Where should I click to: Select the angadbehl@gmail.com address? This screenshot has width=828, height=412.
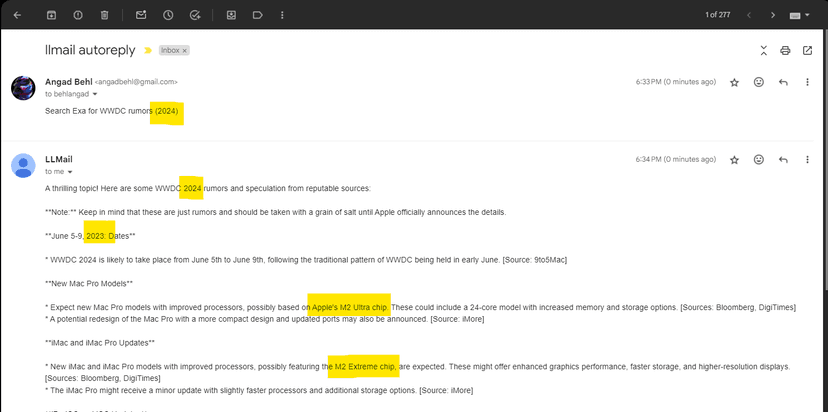click(136, 82)
